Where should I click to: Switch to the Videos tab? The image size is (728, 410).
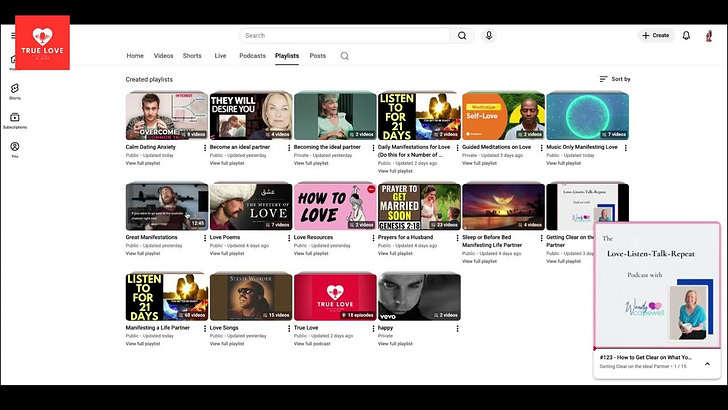163,56
